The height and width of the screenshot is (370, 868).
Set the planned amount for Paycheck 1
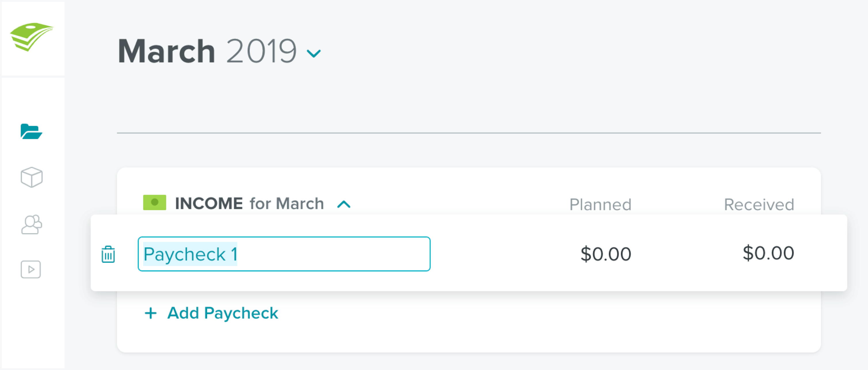(606, 254)
